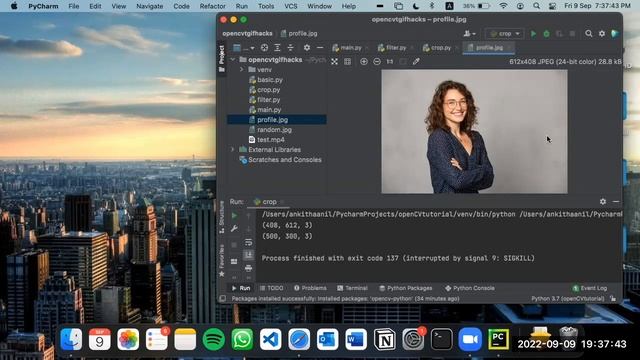Activate the color picker eyedropper

coord(416,62)
